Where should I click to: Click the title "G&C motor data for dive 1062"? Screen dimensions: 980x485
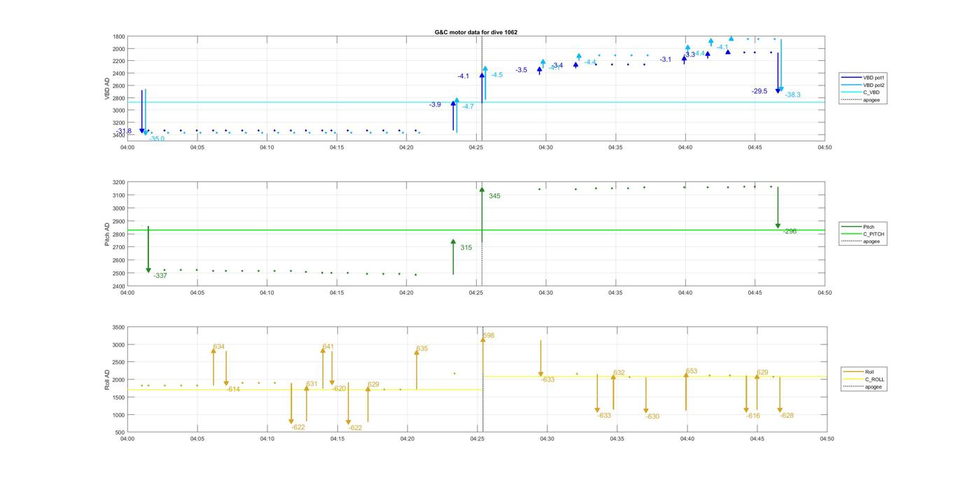coord(476,32)
